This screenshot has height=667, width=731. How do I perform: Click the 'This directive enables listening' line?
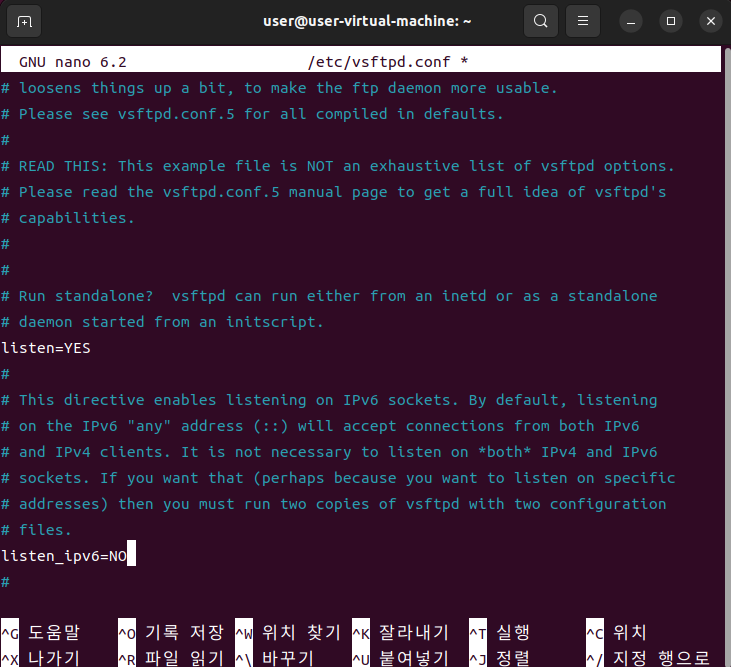pyautogui.click(x=329, y=400)
